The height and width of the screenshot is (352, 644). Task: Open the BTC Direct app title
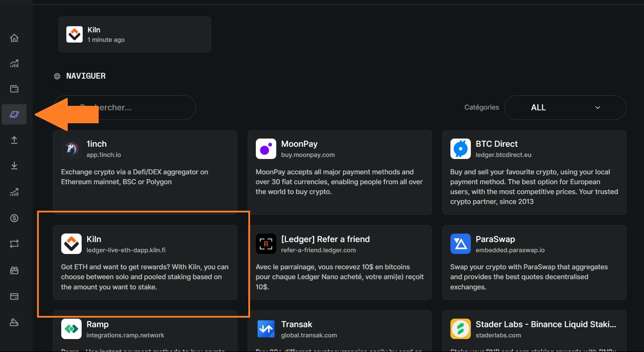coord(497,144)
